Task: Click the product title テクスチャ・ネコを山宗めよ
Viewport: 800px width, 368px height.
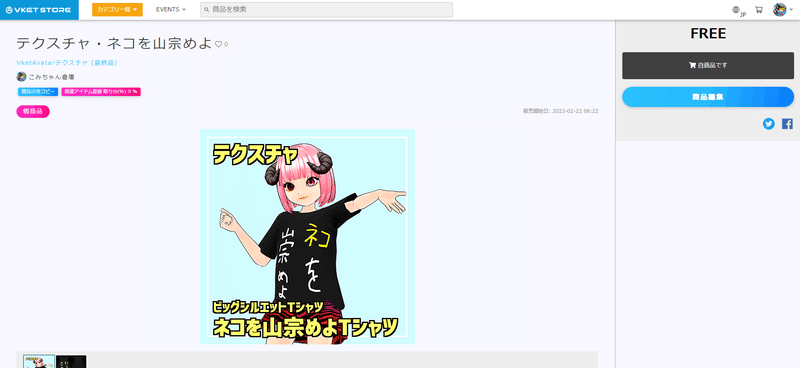Action: click(x=114, y=43)
